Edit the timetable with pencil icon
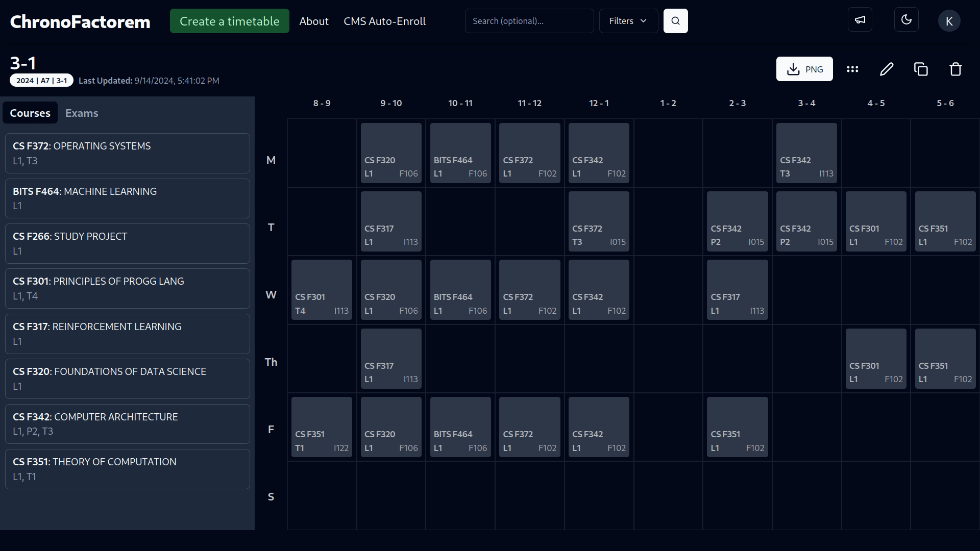 pos(887,69)
